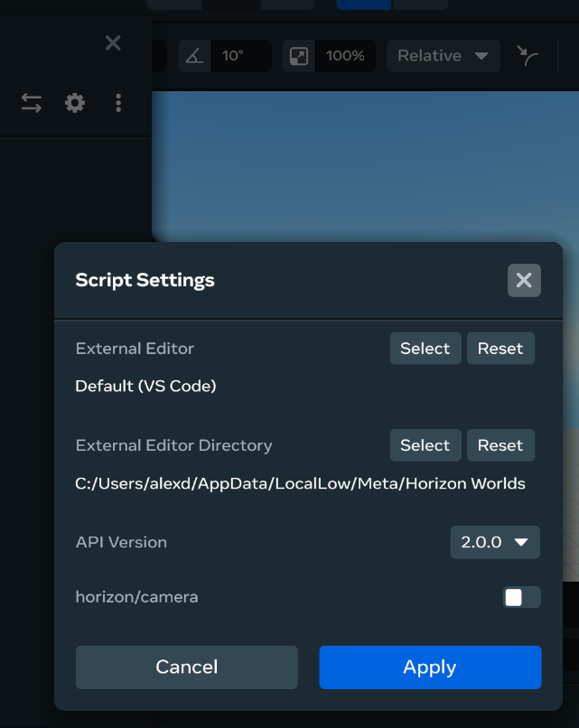The image size is (579, 728).
Task: Open the three-dot more options menu
Action: coord(118,103)
